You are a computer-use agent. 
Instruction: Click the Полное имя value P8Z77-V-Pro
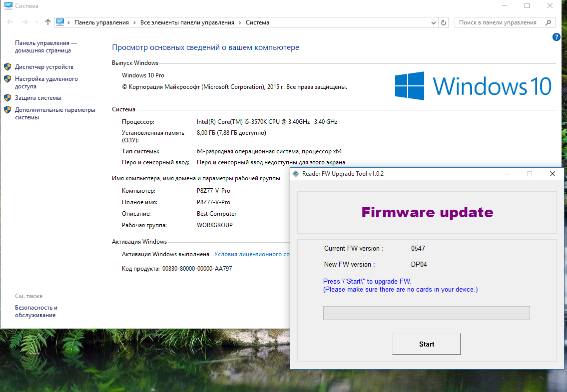pos(213,202)
